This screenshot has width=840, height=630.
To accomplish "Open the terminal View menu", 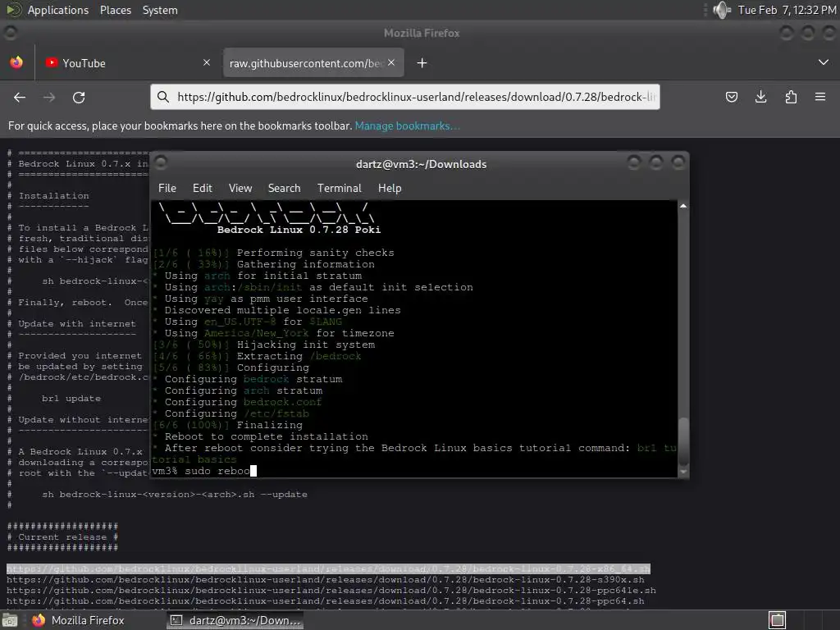I will click(x=240, y=188).
